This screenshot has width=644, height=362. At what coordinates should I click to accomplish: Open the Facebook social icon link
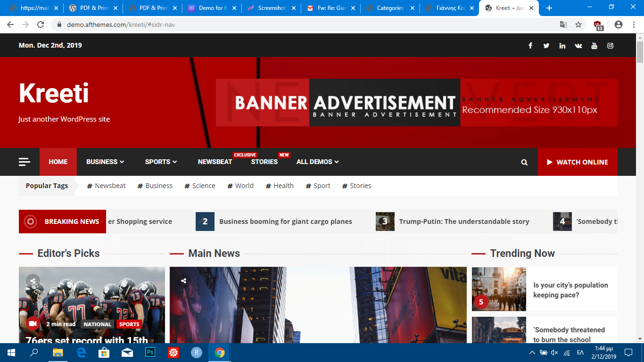tap(530, 46)
